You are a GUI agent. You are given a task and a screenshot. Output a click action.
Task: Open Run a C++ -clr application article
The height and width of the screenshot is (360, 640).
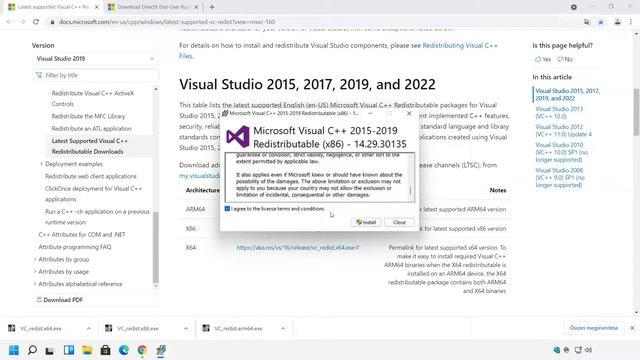pyautogui.click(x=97, y=217)
